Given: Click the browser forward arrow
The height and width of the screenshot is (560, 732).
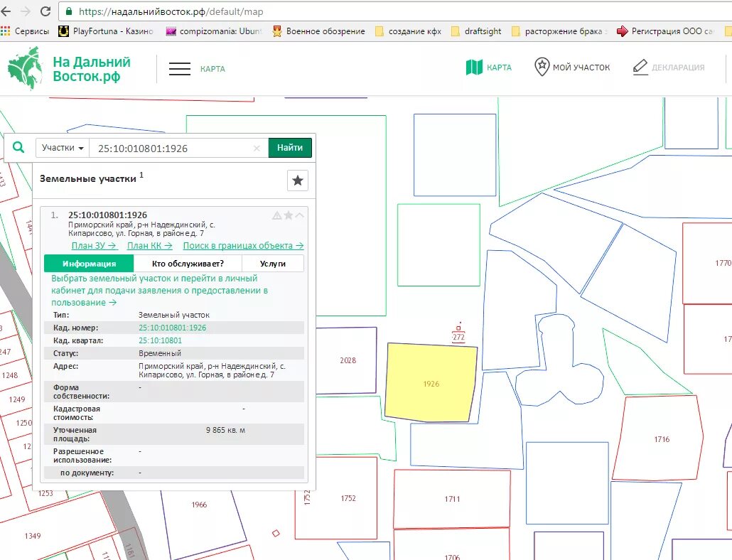Looking at the screenshot, I should point(26,11).
